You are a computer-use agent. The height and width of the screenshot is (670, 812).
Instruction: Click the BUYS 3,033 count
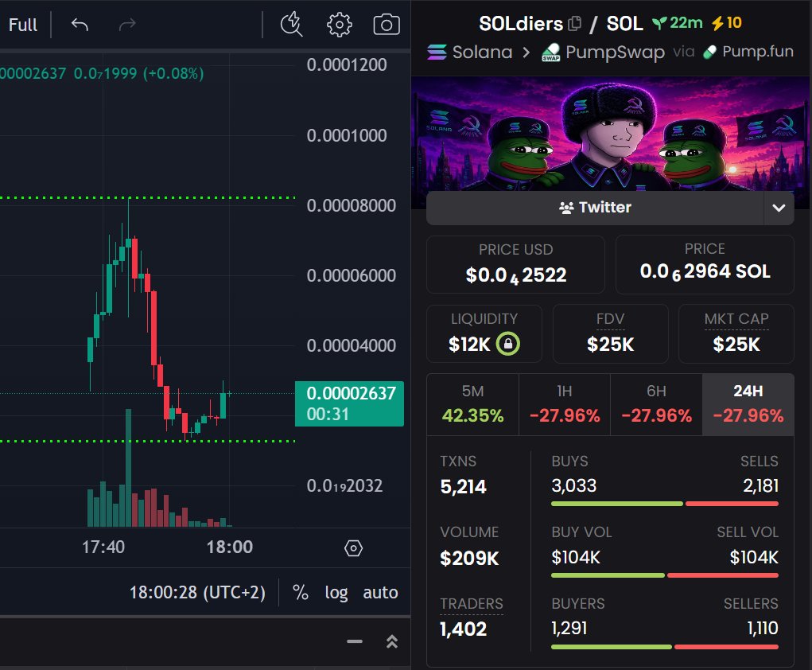(x=573, y=485)
